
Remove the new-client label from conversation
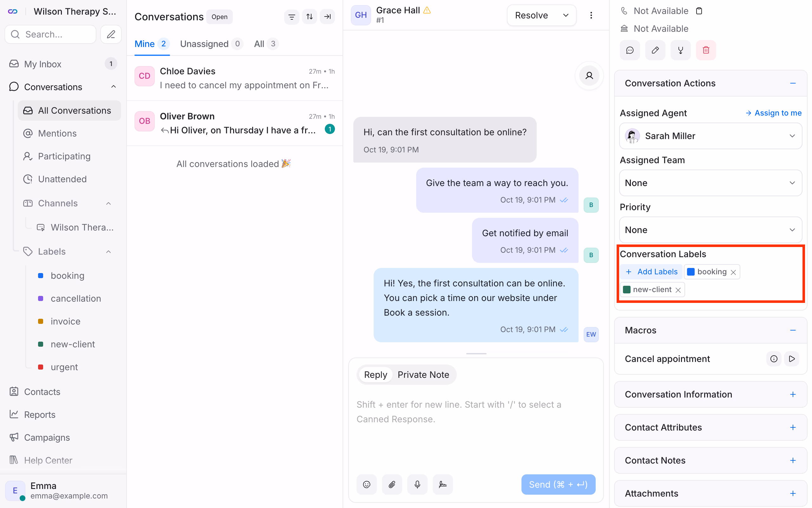tap(678, 290)
